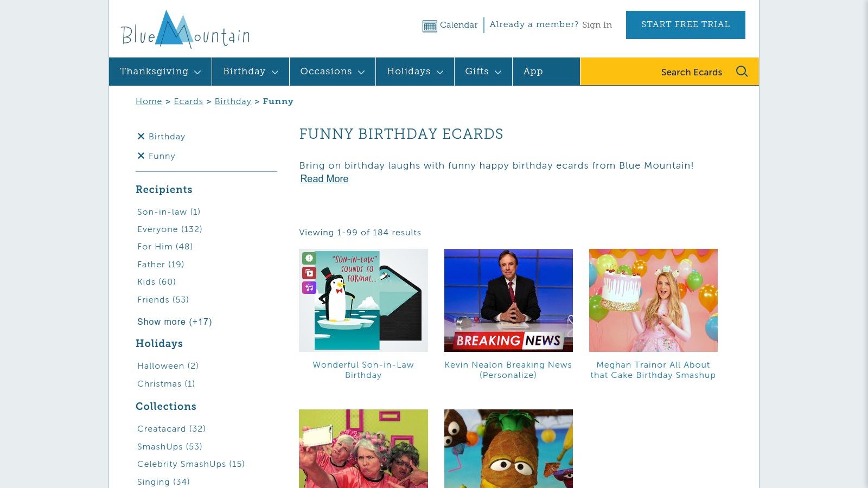Click the Sign In link

click(597, 25)
